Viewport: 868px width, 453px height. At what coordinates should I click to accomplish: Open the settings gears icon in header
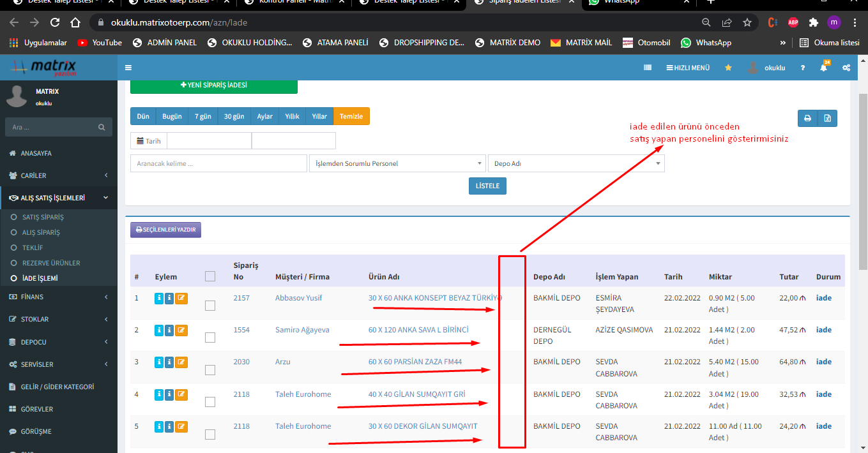click(x=846, y=68)
